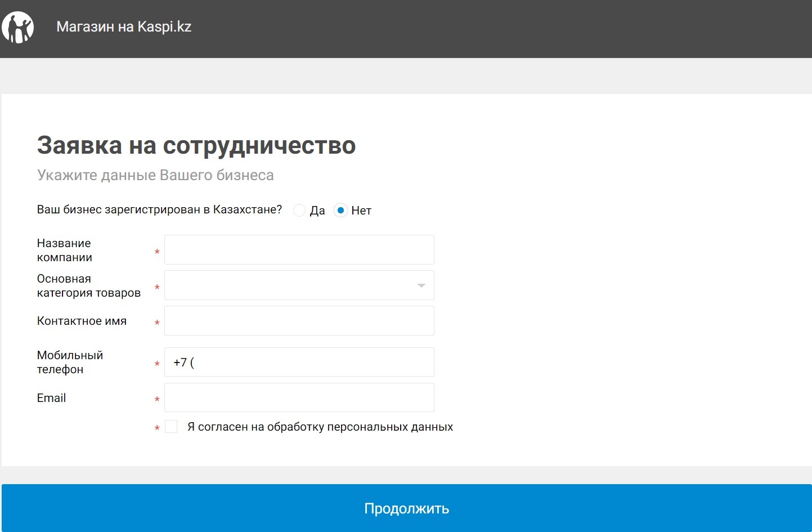Click the Kaspi logo icon in header
Viewport: 812px width, 532px height.
[17, 27]
